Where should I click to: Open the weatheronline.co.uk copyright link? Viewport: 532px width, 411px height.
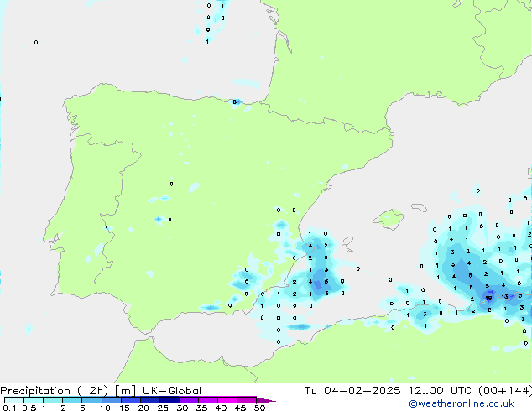(462, 403)
